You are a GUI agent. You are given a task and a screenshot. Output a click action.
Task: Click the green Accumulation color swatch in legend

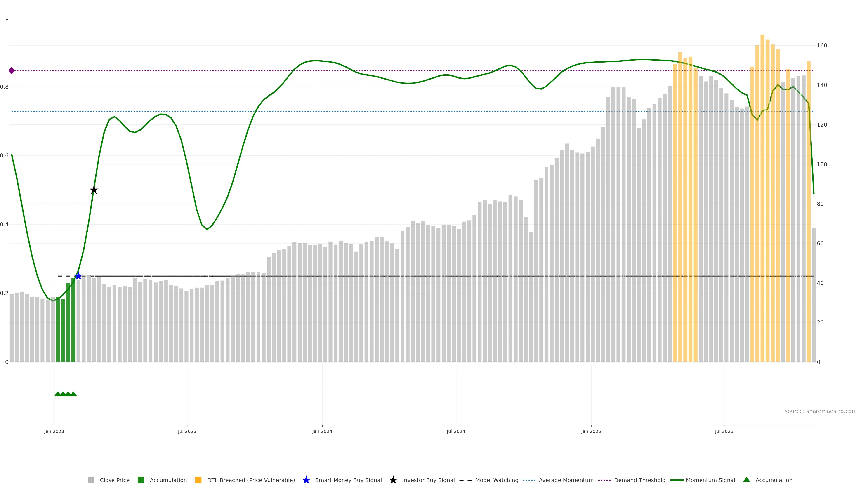click(141, 480)
